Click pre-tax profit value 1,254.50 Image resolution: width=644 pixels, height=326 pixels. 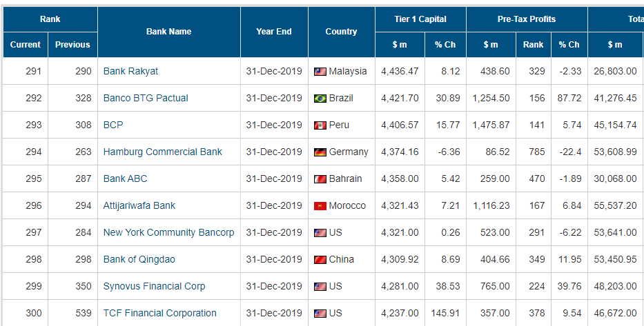[x=491, y=98]
